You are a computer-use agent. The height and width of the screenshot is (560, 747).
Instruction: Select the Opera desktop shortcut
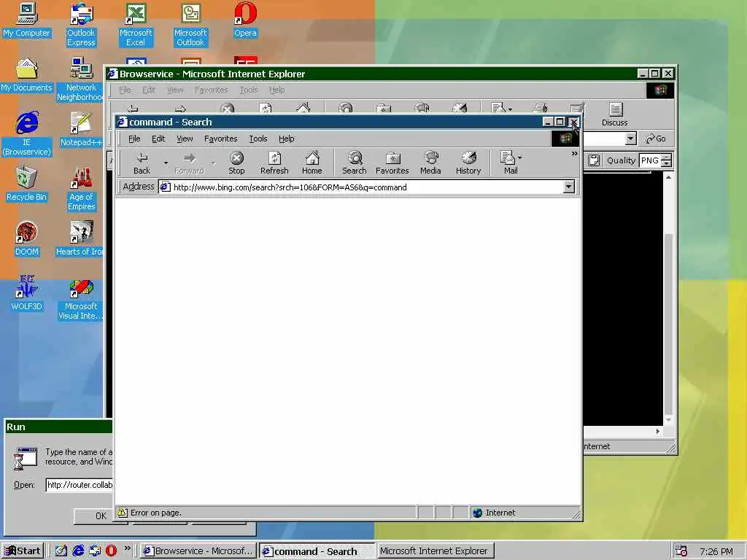245,20
